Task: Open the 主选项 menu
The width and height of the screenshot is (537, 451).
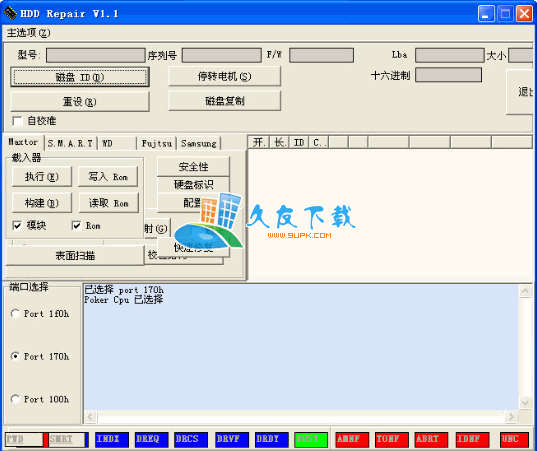Action: (28, 33)
